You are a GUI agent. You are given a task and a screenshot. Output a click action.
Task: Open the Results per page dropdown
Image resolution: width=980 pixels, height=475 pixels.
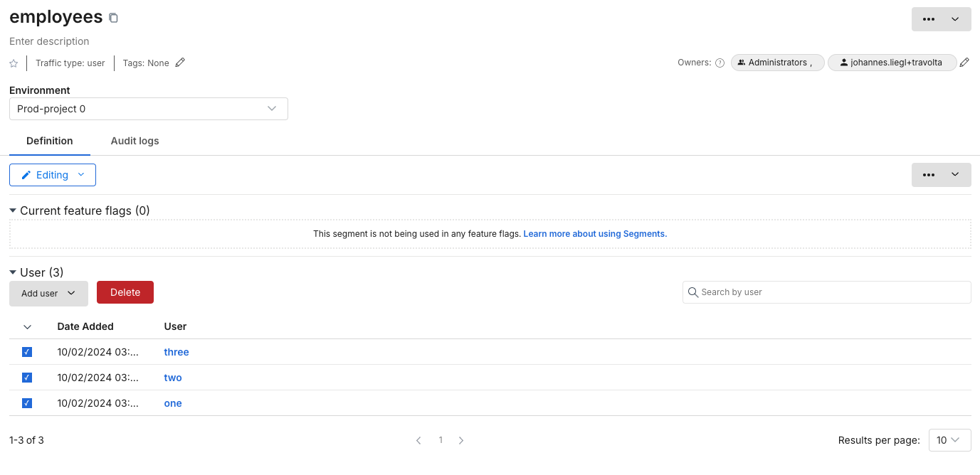coord(949,440)
